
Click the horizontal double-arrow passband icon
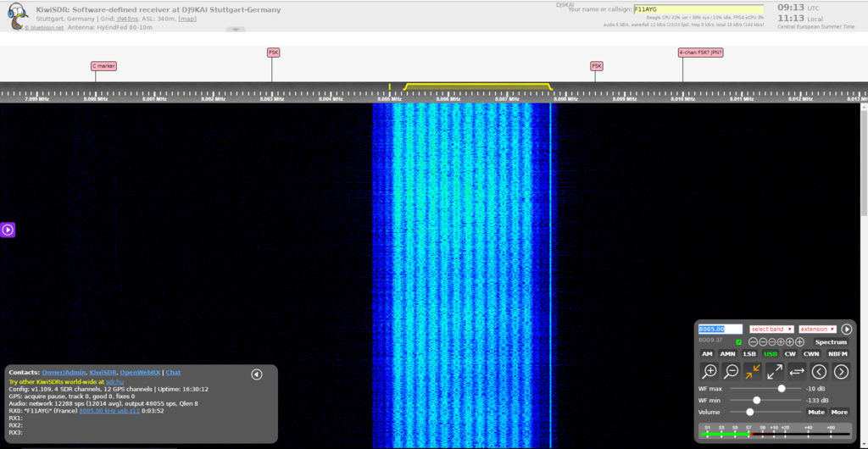coord(797,372)
